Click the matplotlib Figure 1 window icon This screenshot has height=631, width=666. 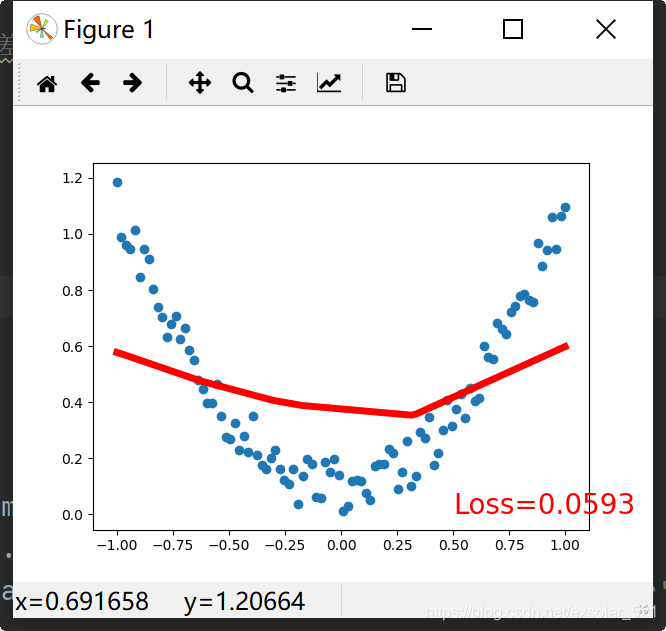click(x=41, y=29)
